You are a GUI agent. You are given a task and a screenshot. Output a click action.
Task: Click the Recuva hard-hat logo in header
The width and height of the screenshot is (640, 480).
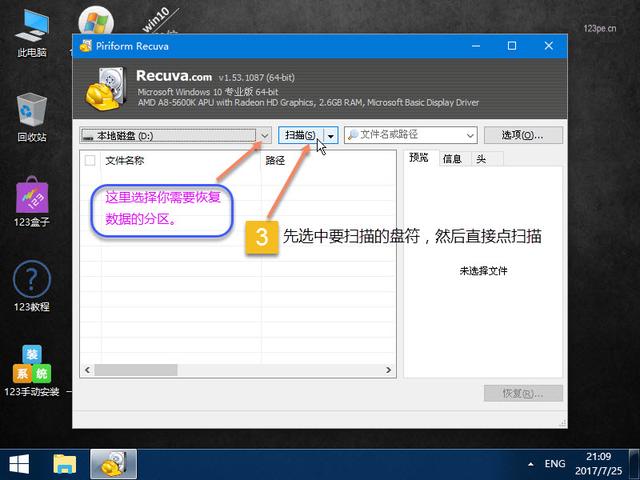tap(106, 89)
